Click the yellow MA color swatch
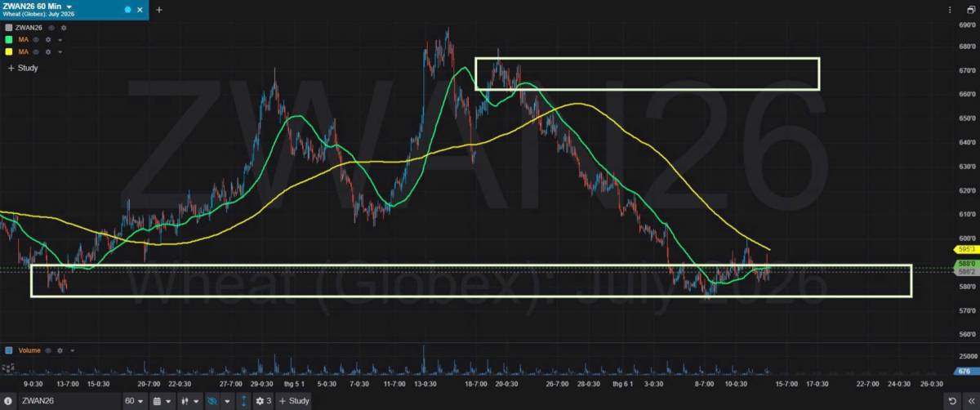Image resolution: width=980 pixels, height=410 pixels. [8, 51]
